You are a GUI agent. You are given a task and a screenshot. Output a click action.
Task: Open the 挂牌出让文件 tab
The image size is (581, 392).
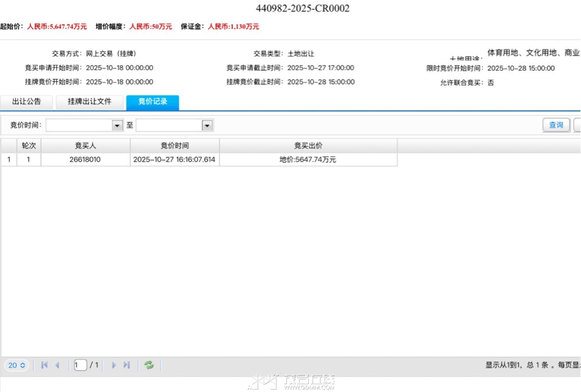click(x=89, y=102)
